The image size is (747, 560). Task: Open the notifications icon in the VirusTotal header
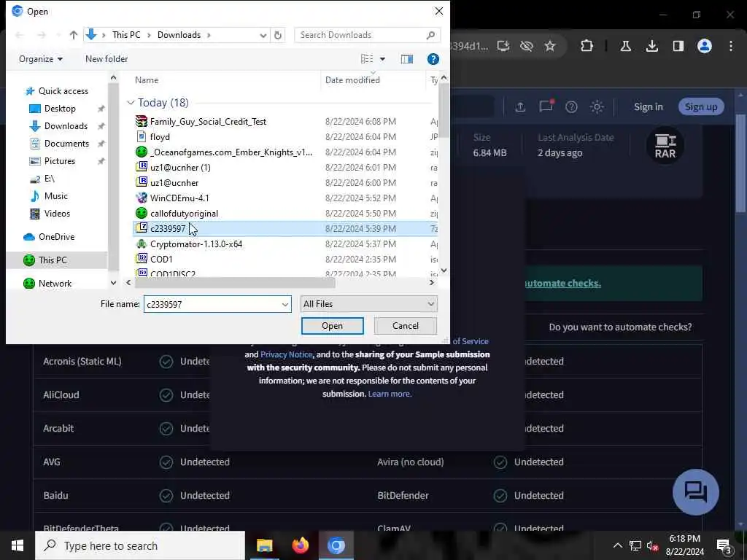(x=546, y=106)
